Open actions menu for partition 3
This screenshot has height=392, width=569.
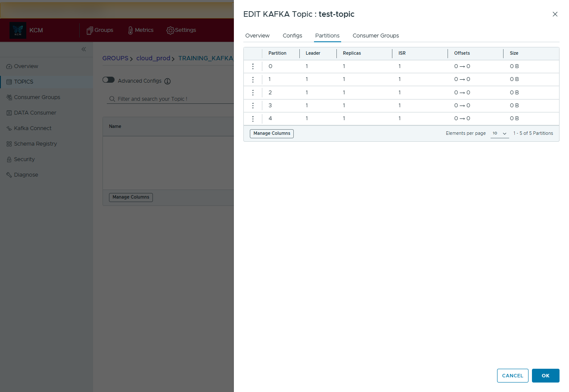click(x=253, y=106)
